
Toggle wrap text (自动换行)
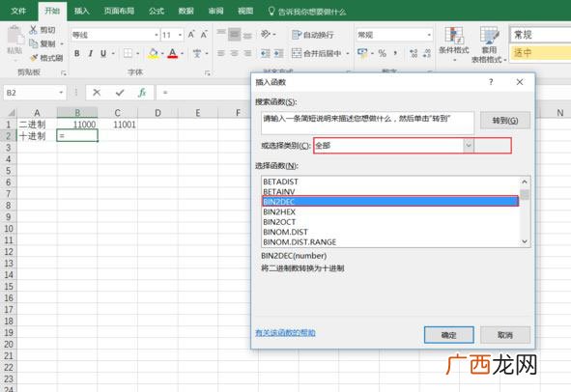point(312,35)
